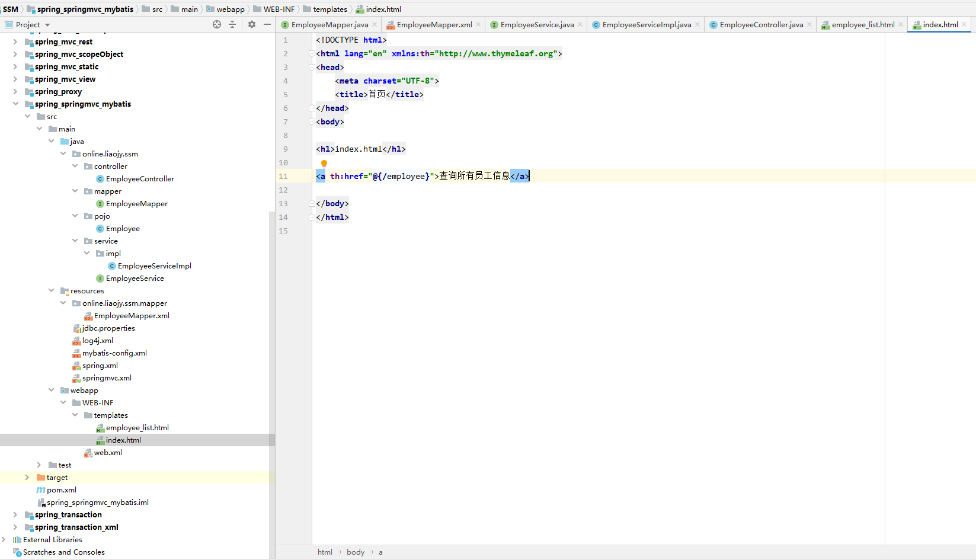Select spring_springmvc_mybatis.iml file
This screenshot has height=560, width=976.
(98, 502)
